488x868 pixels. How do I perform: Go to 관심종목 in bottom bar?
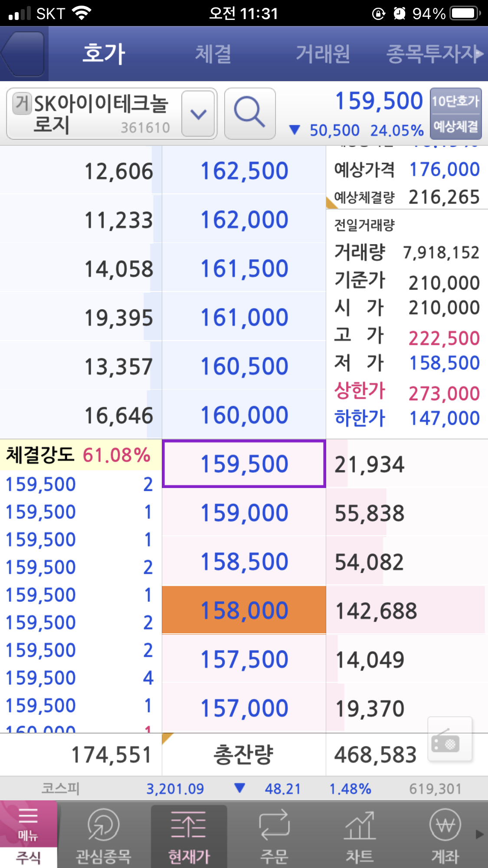coord(103,836)
